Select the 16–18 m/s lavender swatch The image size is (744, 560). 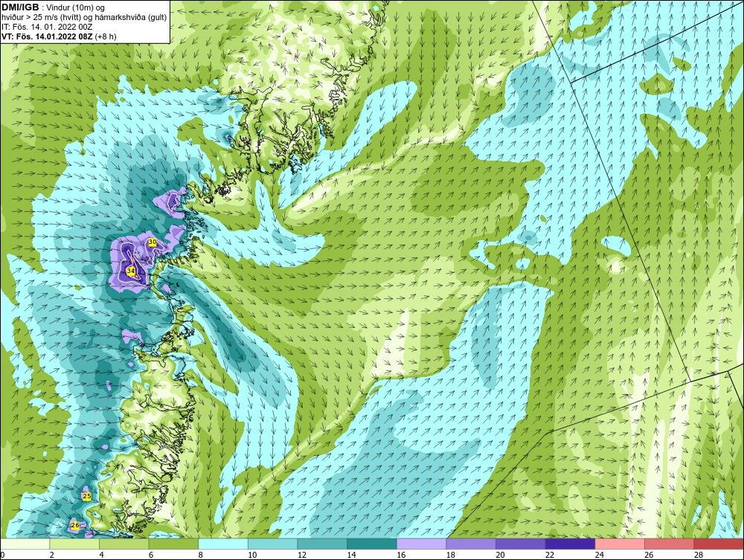point(421,544)
